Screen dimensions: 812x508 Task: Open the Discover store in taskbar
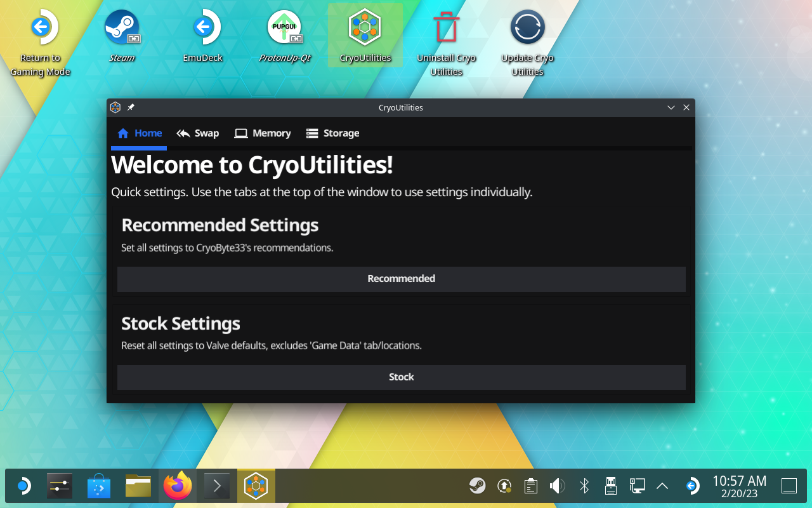[x=99, y=486]
